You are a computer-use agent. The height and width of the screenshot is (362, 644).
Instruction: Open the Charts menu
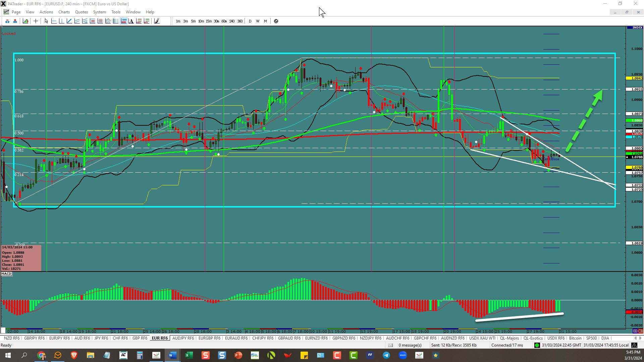point(64,12)
